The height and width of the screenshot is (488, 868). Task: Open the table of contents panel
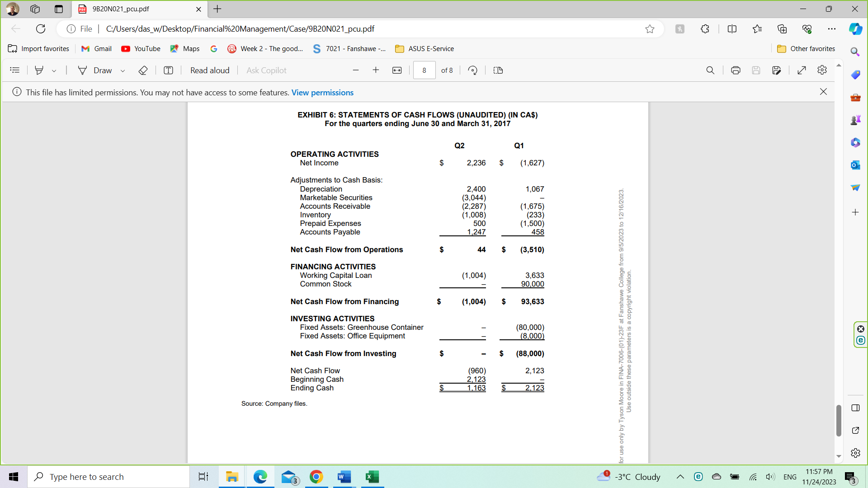pyautogui.click(x=15, y=70)
